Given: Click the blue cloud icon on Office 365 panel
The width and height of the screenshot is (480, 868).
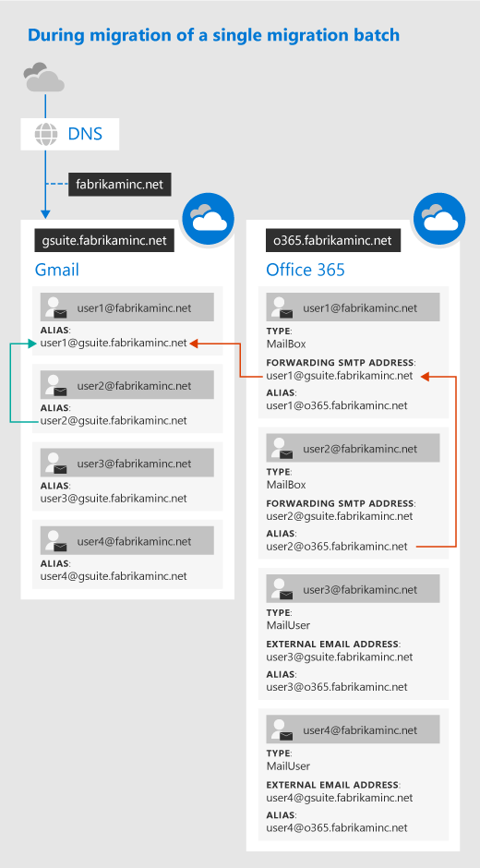Looking at the screenshot, I should pos(439,219).
